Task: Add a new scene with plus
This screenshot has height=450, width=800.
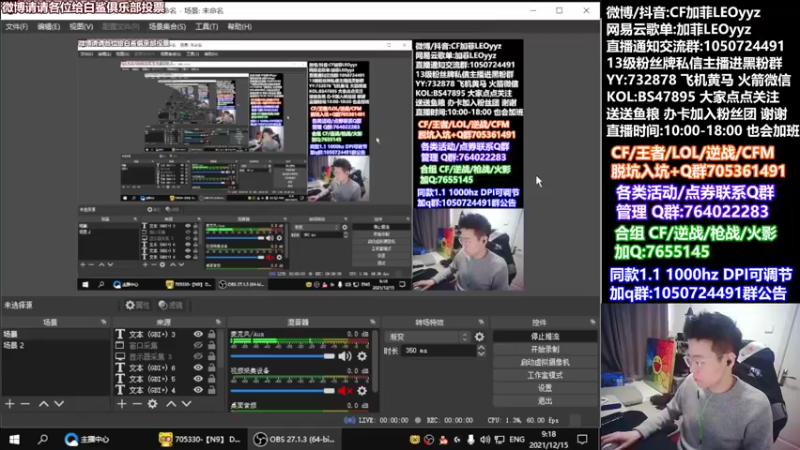Action: tap(10, 404)
